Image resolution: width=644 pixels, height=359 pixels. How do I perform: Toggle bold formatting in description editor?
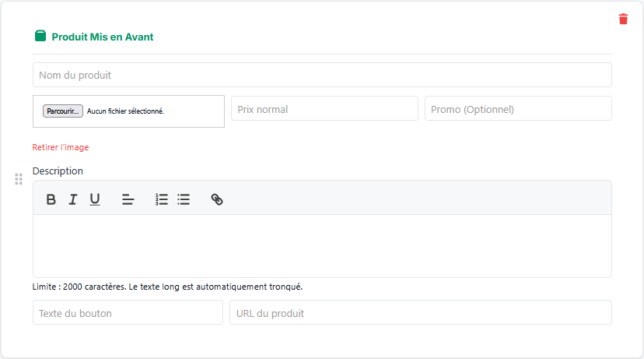pos(51,199)
